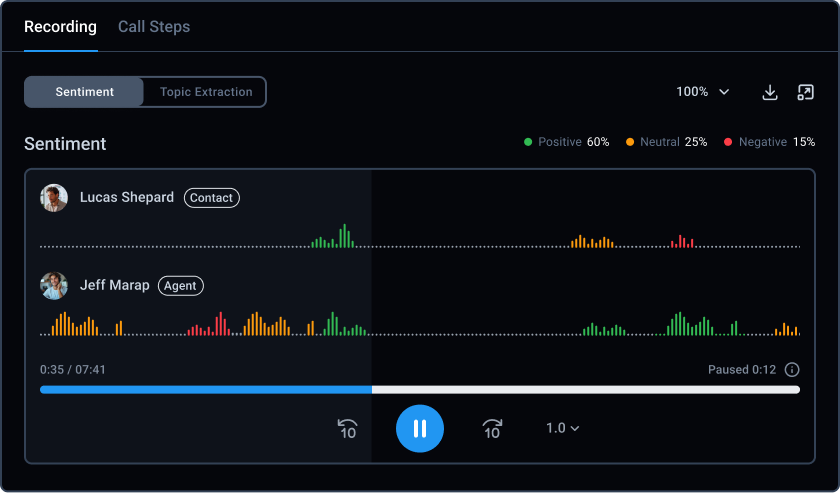Open the expand to new window icon

click(x=805, y=92)
